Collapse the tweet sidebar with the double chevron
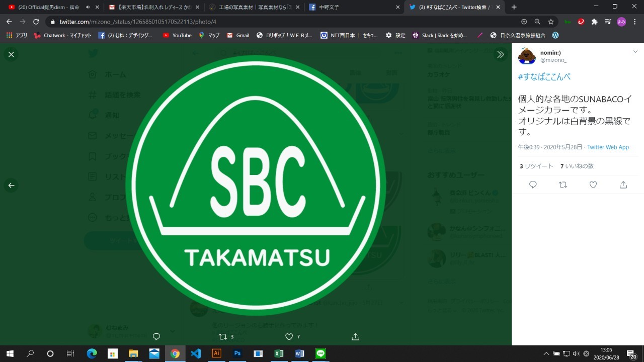The image size is (644, 362). (x=501, y=54)
